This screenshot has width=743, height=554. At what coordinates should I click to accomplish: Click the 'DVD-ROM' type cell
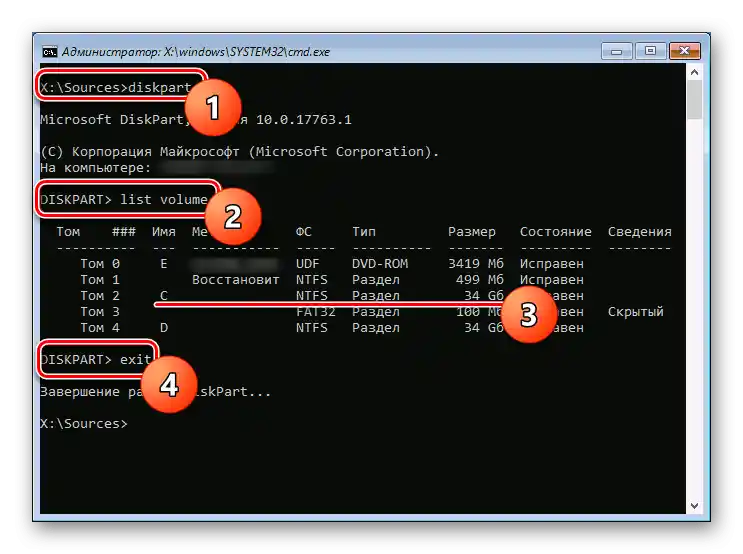click(380, 263)
